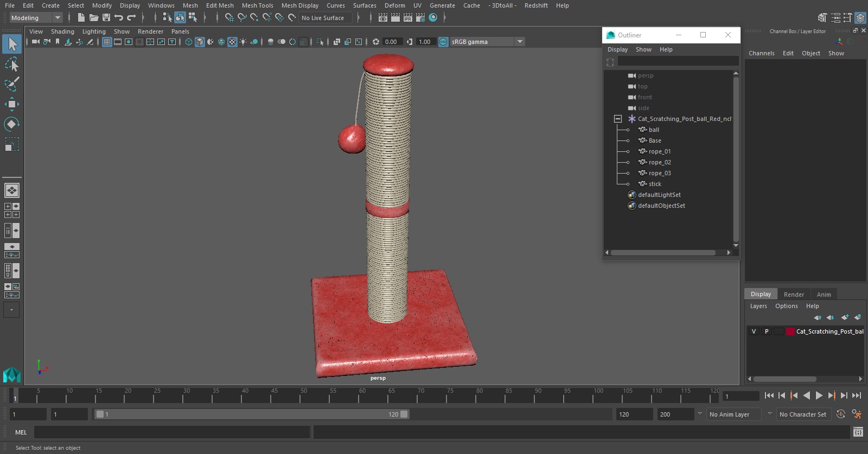This screenshot has height=454, width=868.
Task: Click the layer's red color swatch
Action: click(x=790, y=331)
